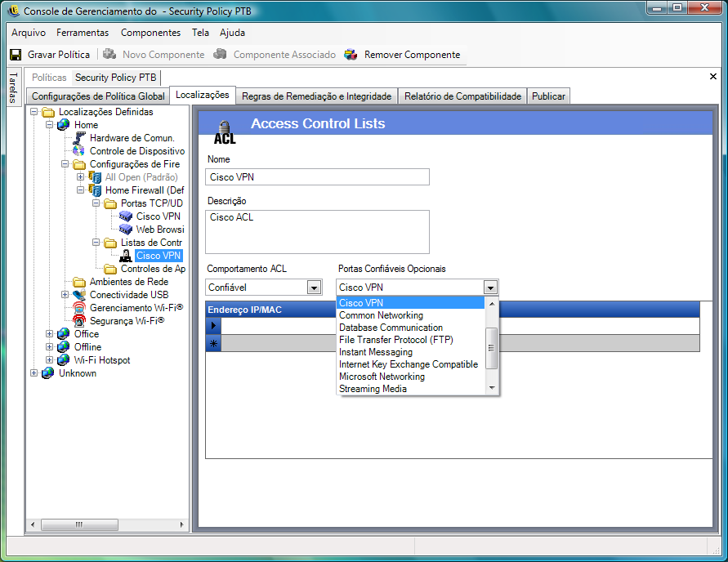728x562 pixels.
Task: Expand the All Open (Padrão) node
Action: point(80,176)
